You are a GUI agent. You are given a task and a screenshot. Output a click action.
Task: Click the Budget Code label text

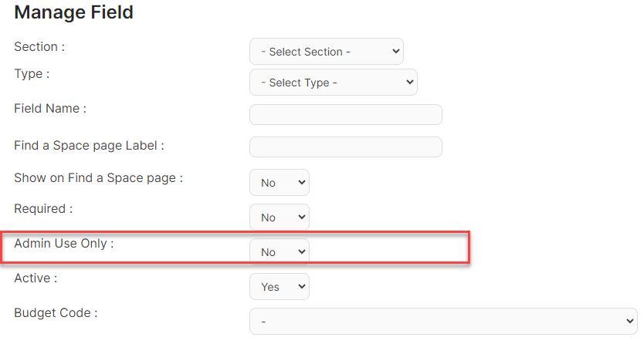coord(56,313)
